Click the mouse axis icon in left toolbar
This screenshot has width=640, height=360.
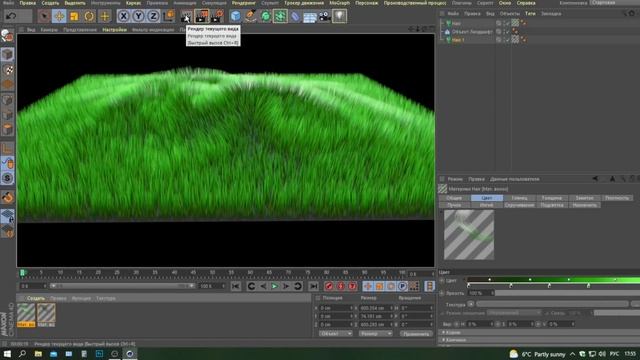tap(7, 163)
